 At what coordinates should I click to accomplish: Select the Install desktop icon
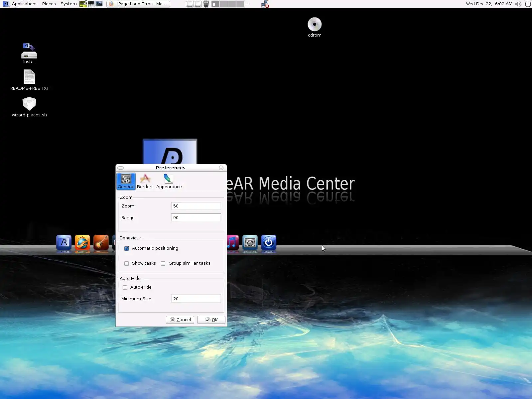(29, 53)
